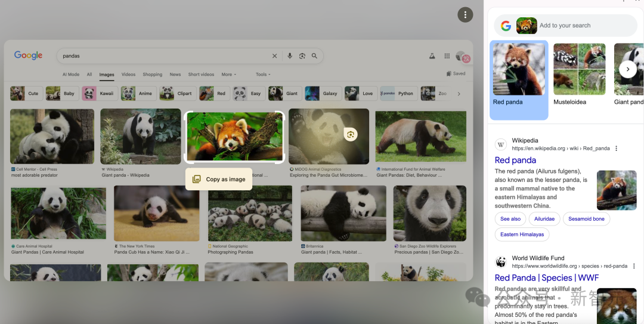Open options for World Wildlife Fund result
Viewport: 644px width, 324px height.
pos(634,266)
